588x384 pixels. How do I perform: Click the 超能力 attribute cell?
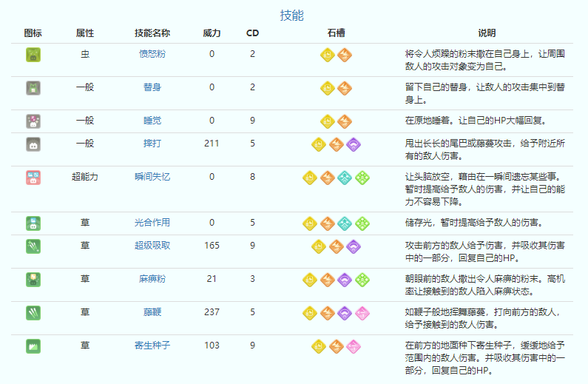click(x=85, y=177)
